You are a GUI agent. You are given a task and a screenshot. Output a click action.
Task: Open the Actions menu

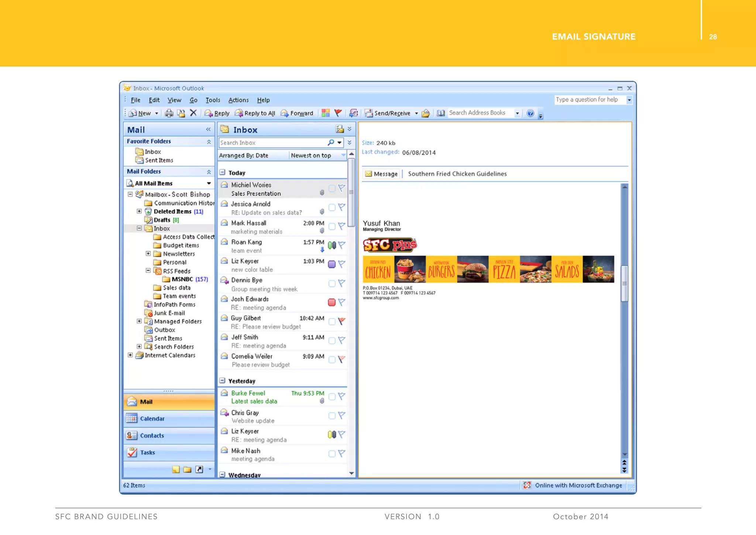pyautogui.click(x=238, y=100)
